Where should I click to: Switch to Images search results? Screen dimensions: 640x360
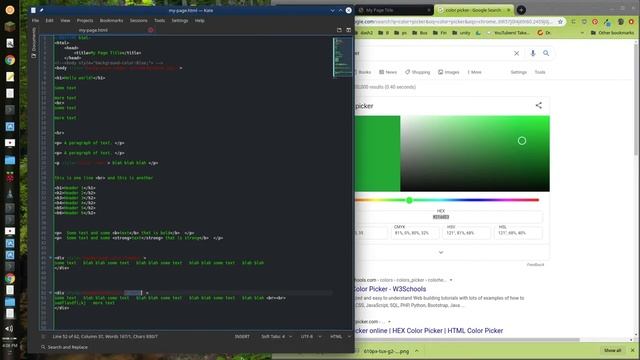click(x=449, y=72)
